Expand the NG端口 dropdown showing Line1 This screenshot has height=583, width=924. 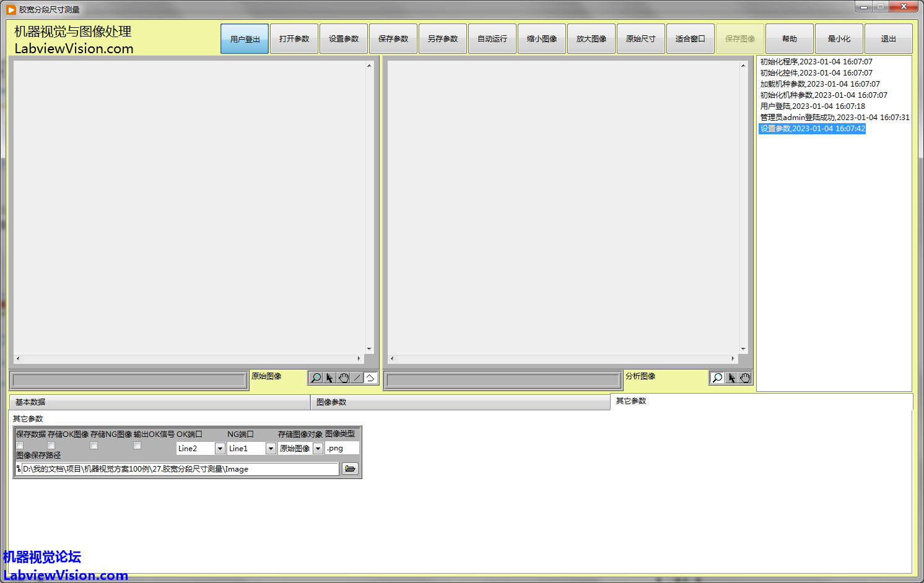pos(271,448)
